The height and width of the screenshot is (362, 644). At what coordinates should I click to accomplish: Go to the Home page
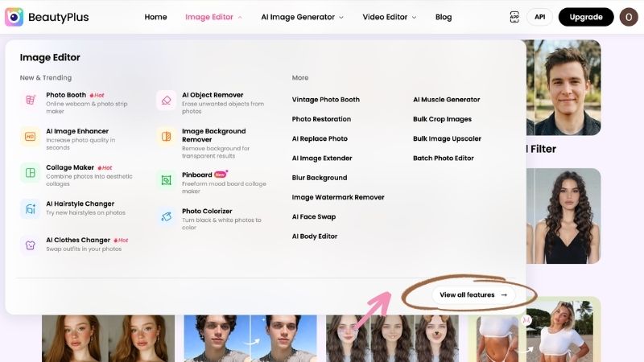pos(155,17)
